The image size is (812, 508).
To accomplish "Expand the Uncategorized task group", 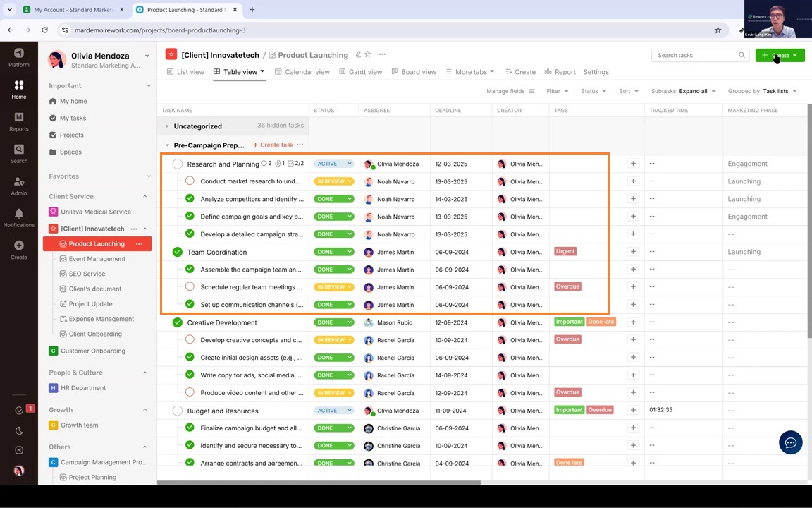I will tap(167, 126).
